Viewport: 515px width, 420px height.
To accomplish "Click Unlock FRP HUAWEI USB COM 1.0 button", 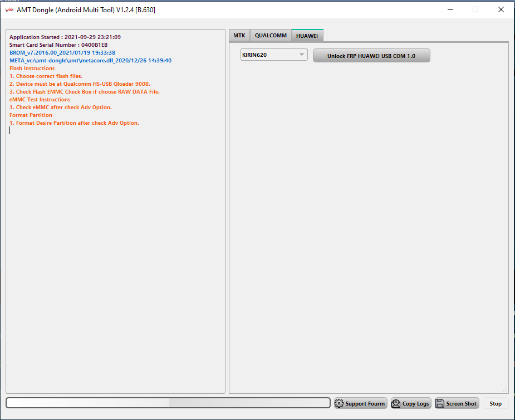I will coord(371,56).
